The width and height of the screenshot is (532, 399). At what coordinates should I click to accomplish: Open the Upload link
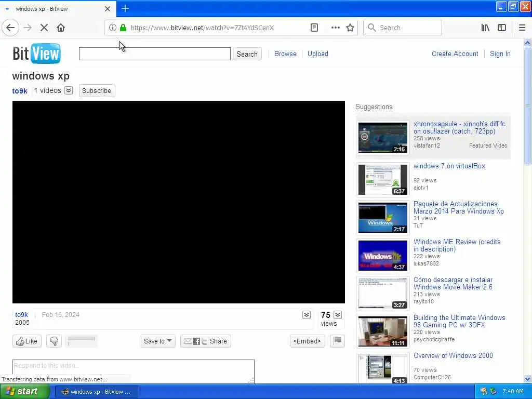coord(317,54)
